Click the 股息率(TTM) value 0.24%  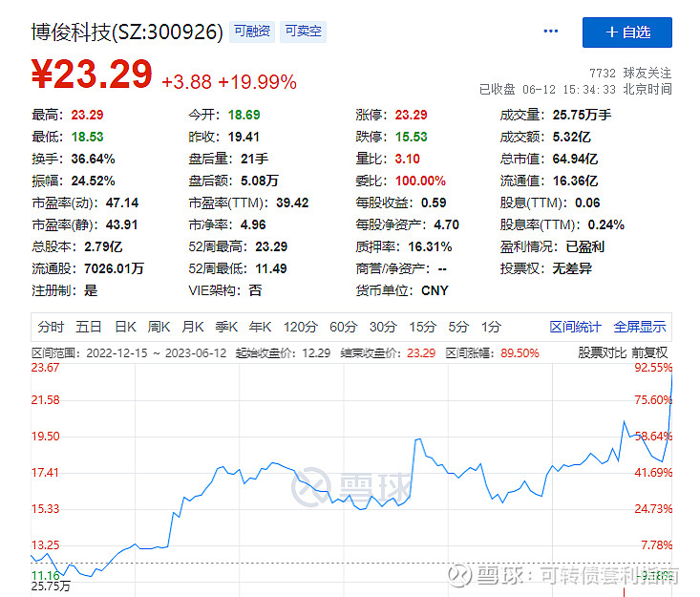605,224
